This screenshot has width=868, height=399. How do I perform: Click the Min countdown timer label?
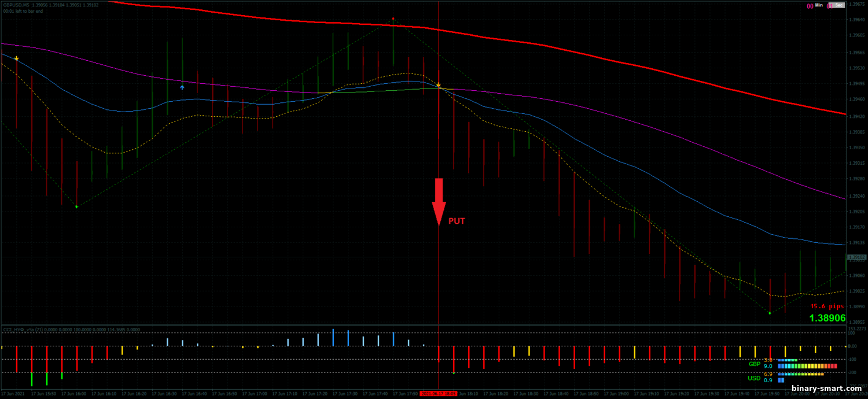tap(819, 5)
